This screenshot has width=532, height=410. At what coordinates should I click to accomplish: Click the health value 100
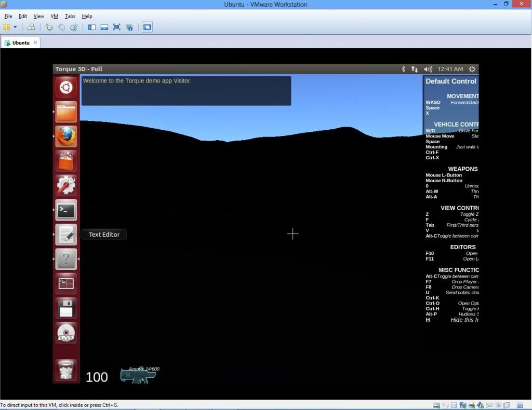pyautogui.click(x=97, y=377)
